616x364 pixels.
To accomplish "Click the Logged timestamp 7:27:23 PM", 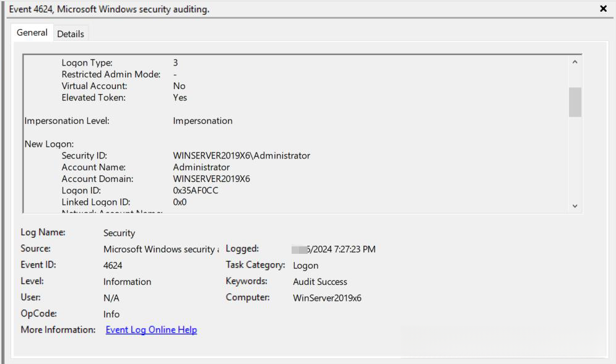I will click(x=334, y=249).
